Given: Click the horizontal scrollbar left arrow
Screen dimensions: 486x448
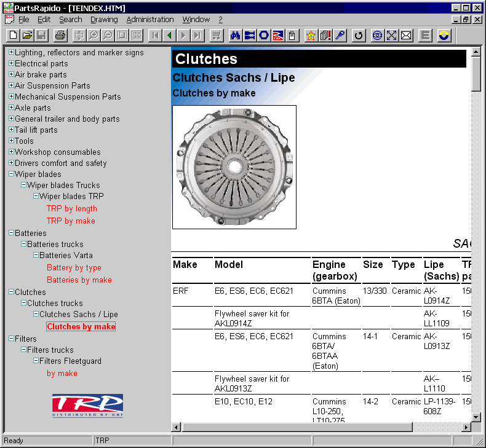Looking at the screenshot, I should coord(176,427).
